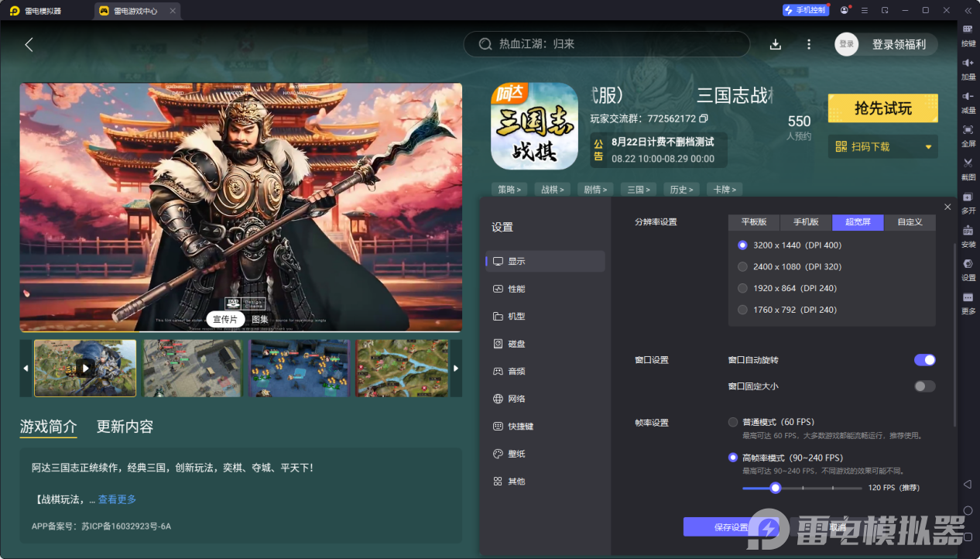The height and width of the screenshot is (559, 980).
Task: Click the 安装 APK install icon
Action: 968,235
